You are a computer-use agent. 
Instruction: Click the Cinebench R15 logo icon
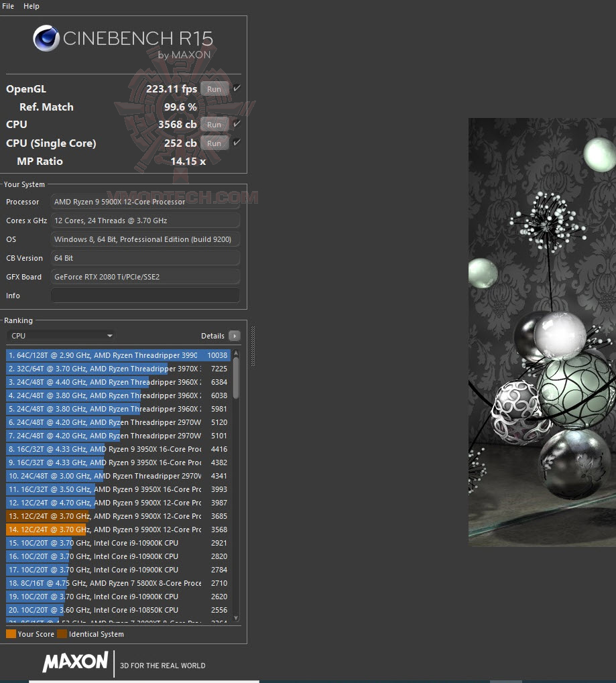coord(46,38)
